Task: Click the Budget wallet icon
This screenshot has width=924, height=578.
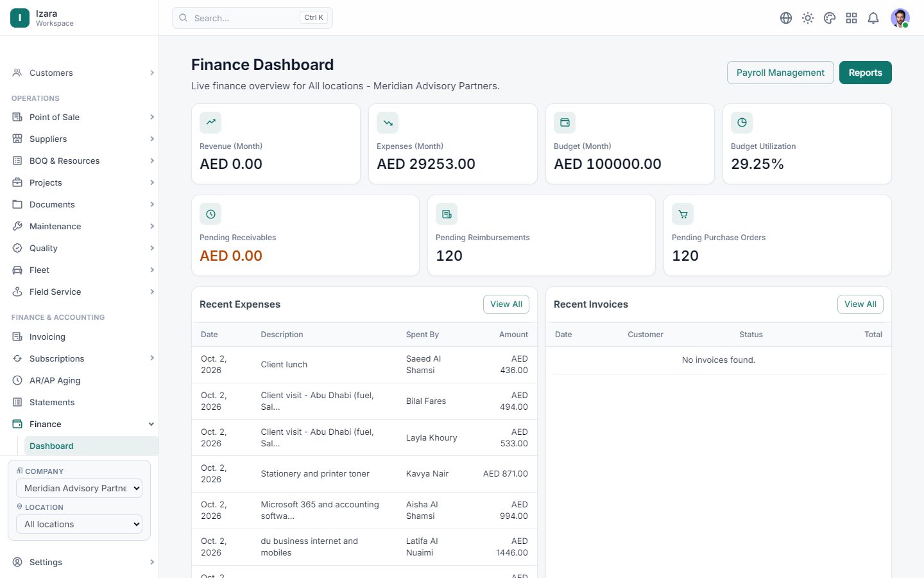Action: coord(565,122)
